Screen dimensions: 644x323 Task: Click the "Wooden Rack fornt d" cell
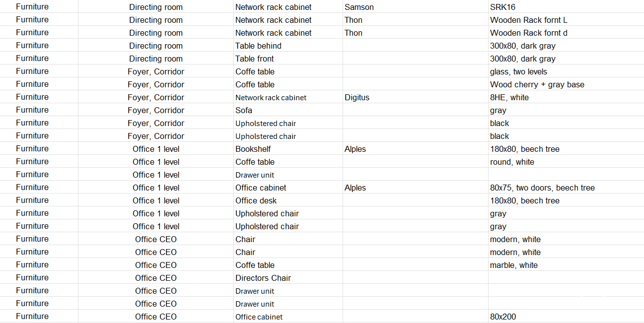(x=528, y=33)
